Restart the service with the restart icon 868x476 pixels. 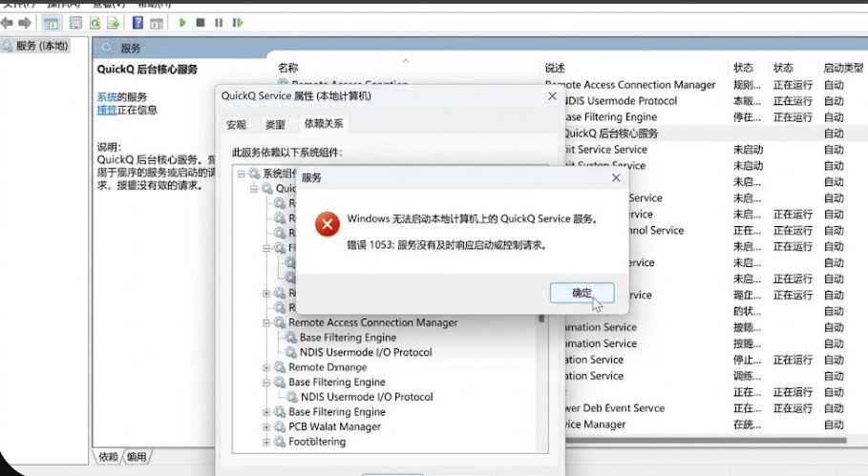238,23
